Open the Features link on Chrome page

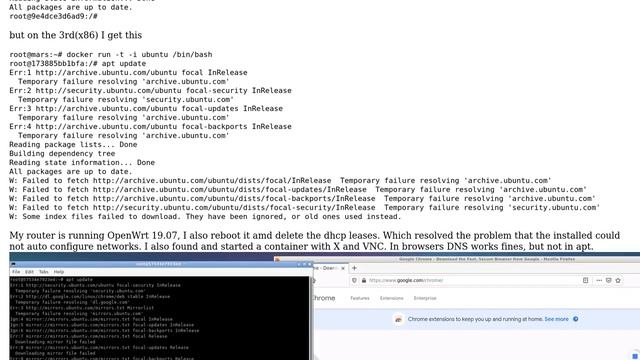360,298
